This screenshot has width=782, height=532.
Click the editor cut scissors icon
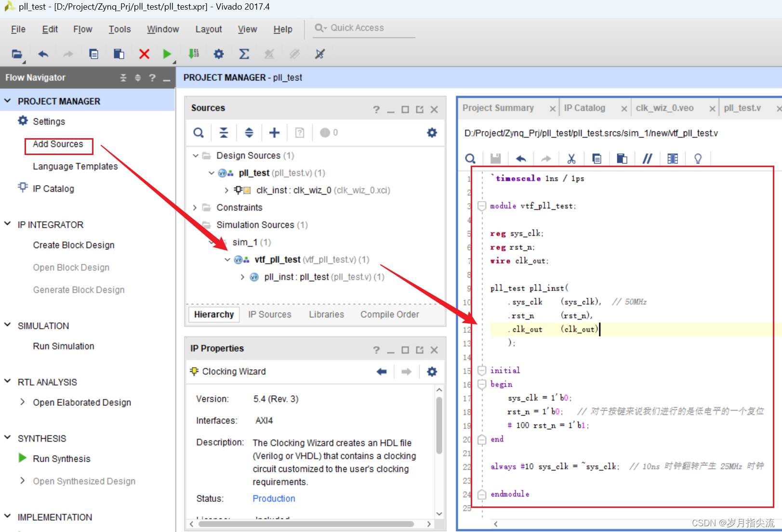pos(571,158)
